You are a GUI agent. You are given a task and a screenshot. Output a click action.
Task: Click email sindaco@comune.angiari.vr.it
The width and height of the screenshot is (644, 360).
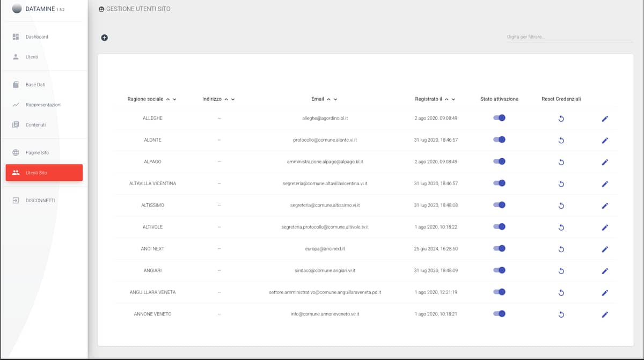325,270
